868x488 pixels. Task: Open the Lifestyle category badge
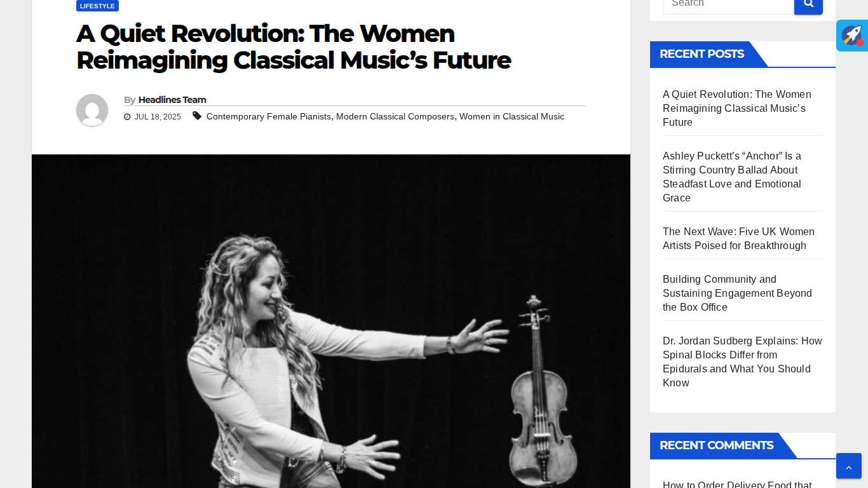point(97,6)
